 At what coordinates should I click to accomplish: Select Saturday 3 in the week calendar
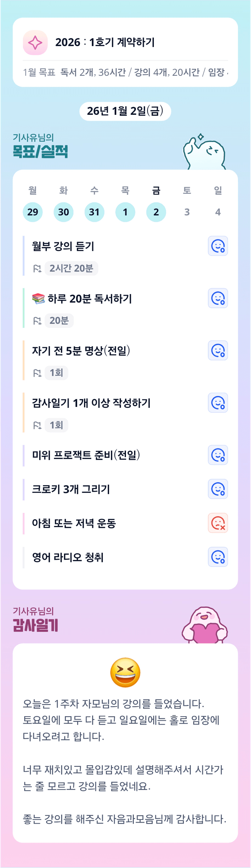[187, 212]
